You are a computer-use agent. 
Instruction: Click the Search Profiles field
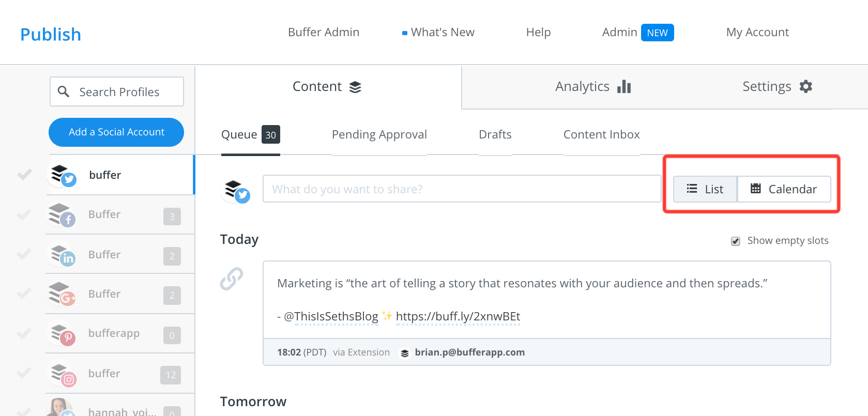[x=117, y=91]
